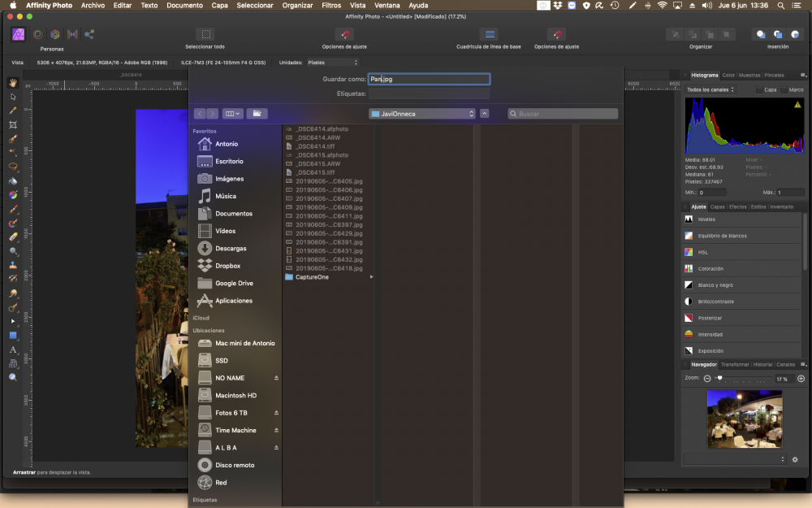Switch to the Capas tab
Image resolution: width=812 pixels, height=508 pixels.
(x=718, y=206)
